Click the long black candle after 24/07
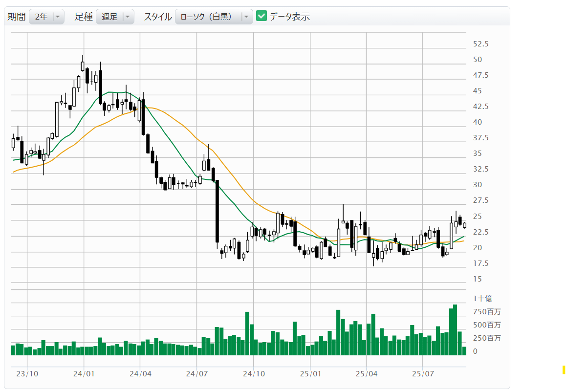 coord(217,211)
